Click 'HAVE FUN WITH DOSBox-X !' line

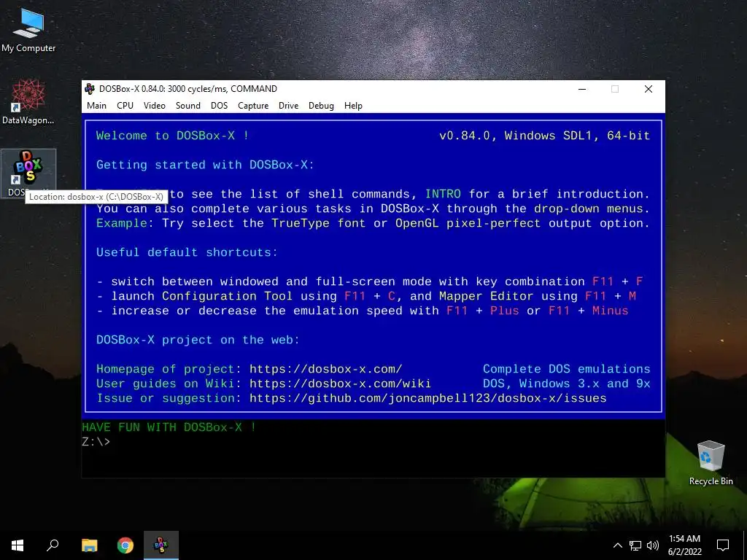pos(169,427)
